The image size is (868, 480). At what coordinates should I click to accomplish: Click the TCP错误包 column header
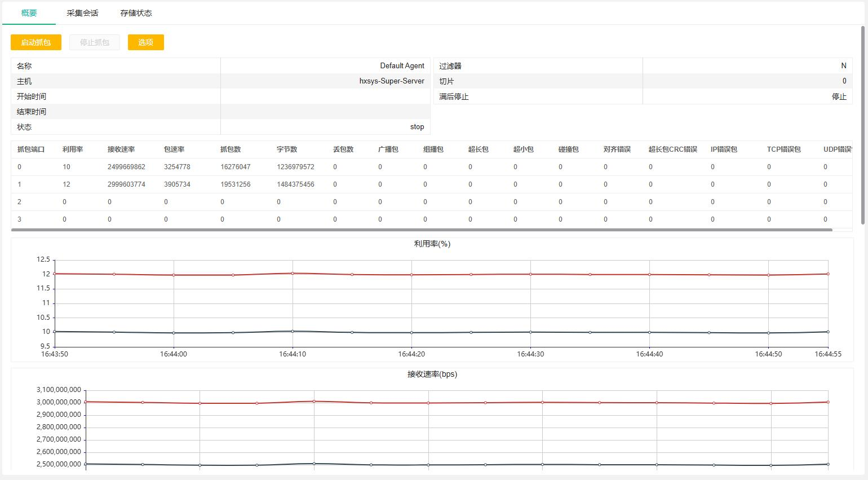tap(783, 149)
